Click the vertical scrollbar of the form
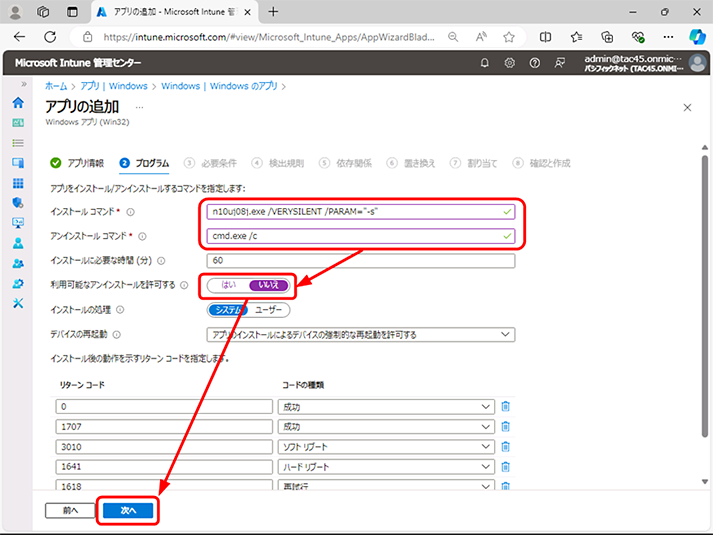This screenshot has width=713, height=535. (705, 295)
